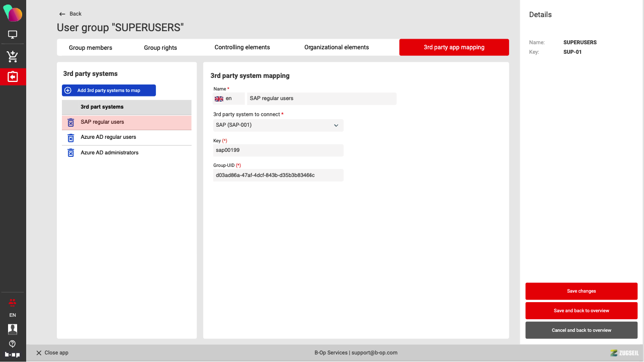644x362 pixels.
Task: Open the Controlling elements tab
Action: 242,47
